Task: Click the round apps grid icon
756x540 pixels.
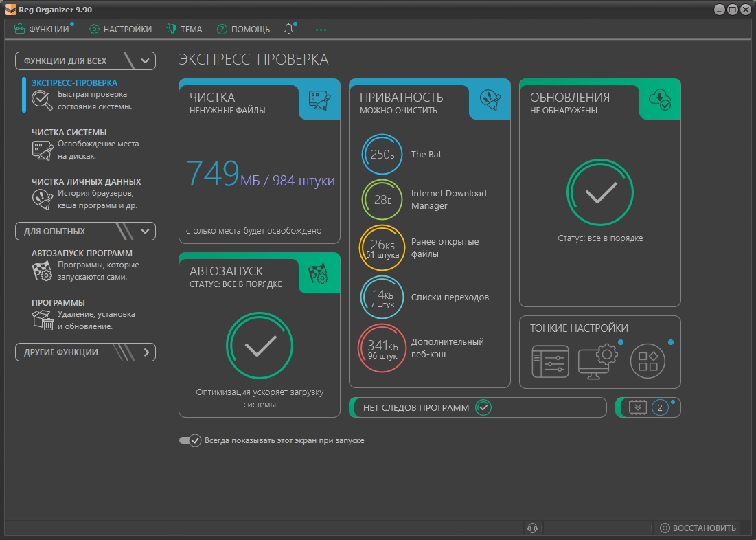Action: (x=648, y=361)
